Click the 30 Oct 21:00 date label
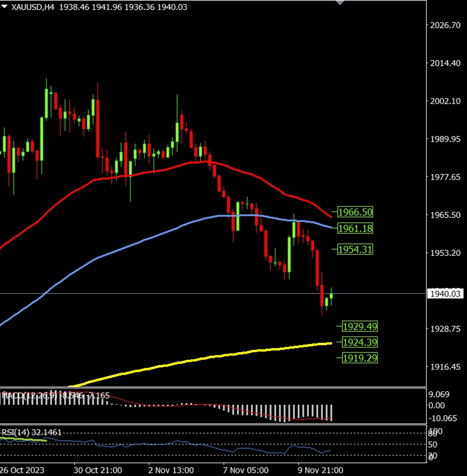Viewport: 467px width, 476px height. pos(98,470)
